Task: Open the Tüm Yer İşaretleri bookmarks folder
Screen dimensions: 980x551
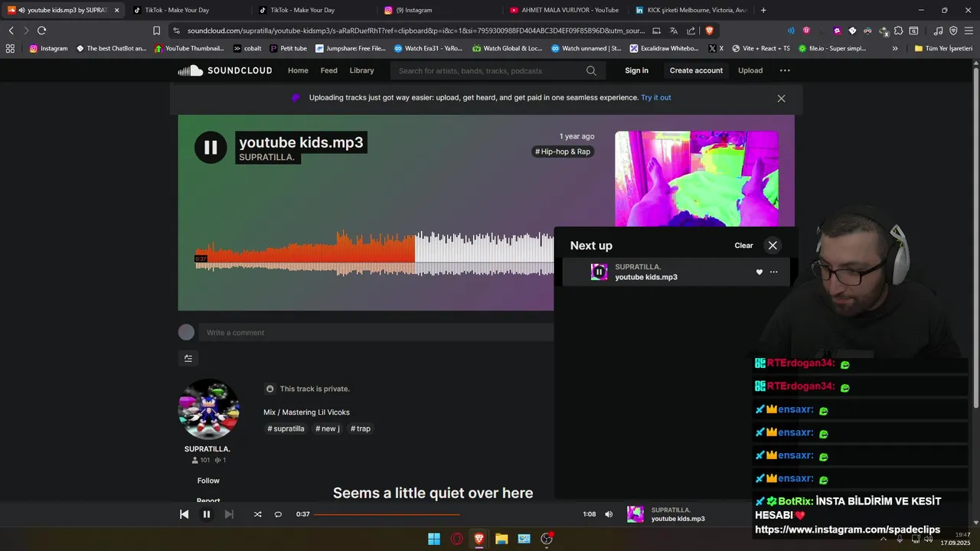Action: tap(943, 48)
